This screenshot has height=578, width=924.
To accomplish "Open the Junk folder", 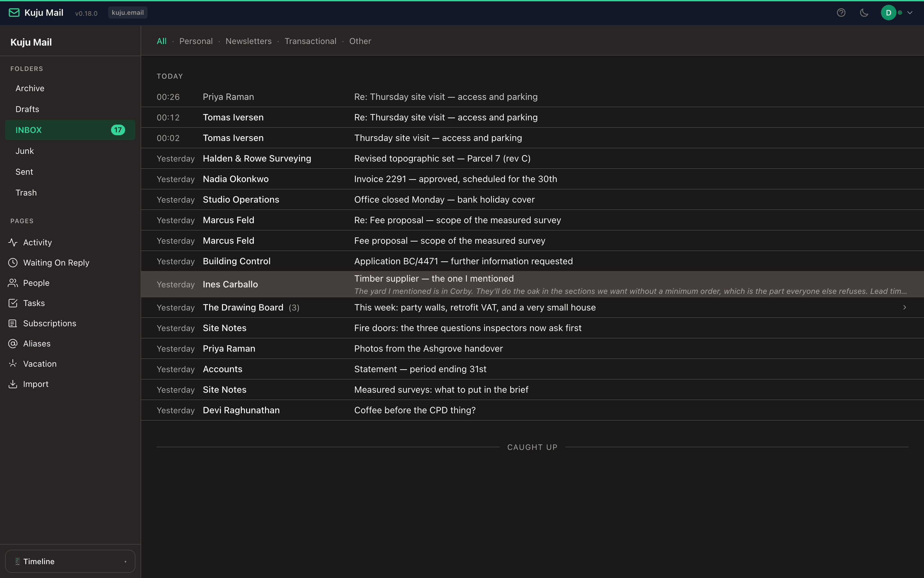I will coord(70,151).
